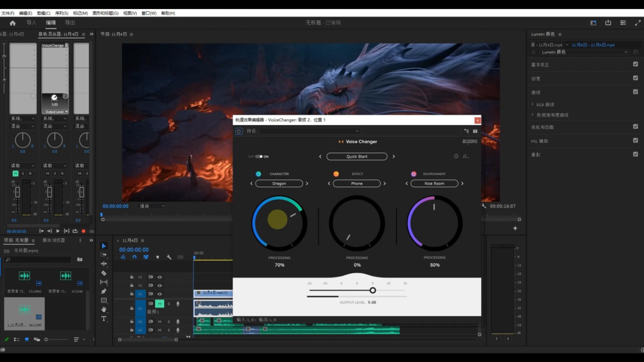Open project panel search bin icon
Viewport: 644px width, 362px height.
click(x=80, y=259)
